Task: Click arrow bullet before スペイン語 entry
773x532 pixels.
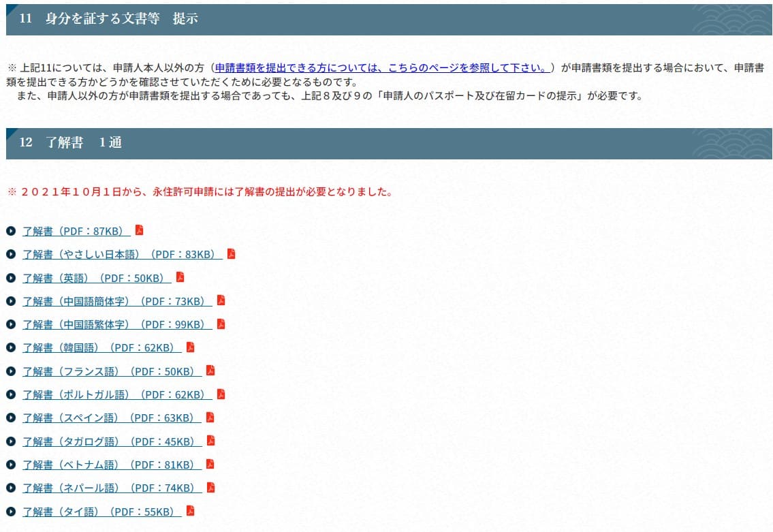Action: pyautogui.click(x=11, y=418)
